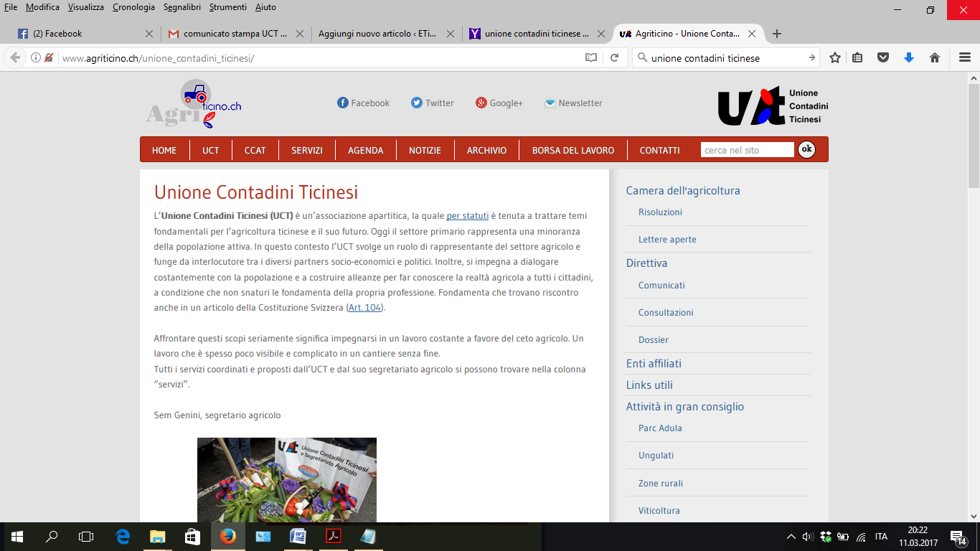Open Adobe Acrobat from the taskbar
Image resolution: width=980 pixels, height=551 pixels.
(334, 536)
